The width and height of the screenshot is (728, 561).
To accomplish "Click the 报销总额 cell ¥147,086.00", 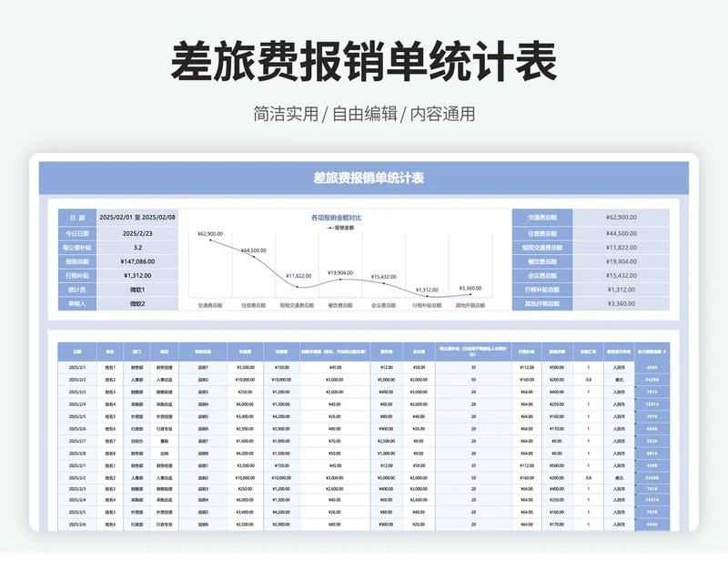I will [x=137, y=261].
